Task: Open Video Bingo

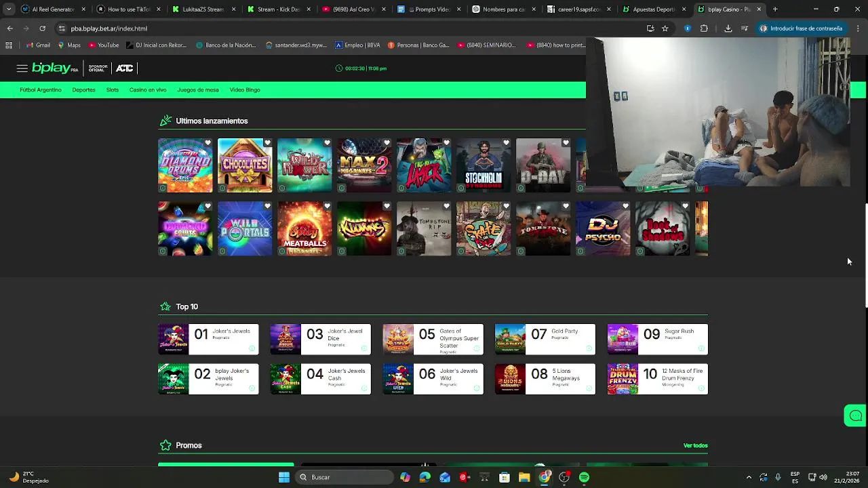Action: [x=245, y=89]
